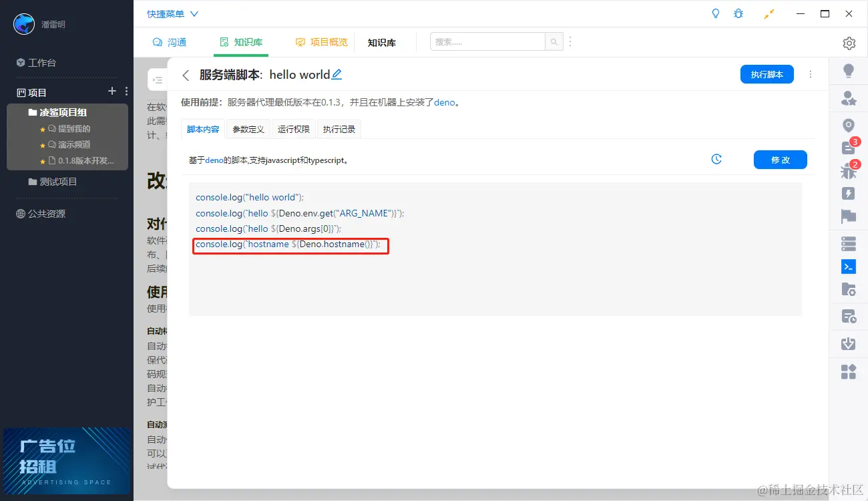Click the history clock icon beside 修改
The height and width of the screenshot is (501, 868).
coord(716,160)
